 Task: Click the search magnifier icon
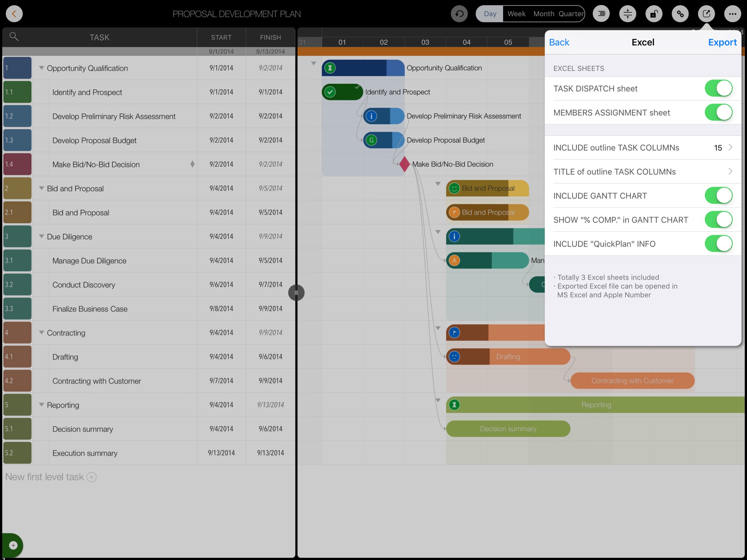point(14,36)
